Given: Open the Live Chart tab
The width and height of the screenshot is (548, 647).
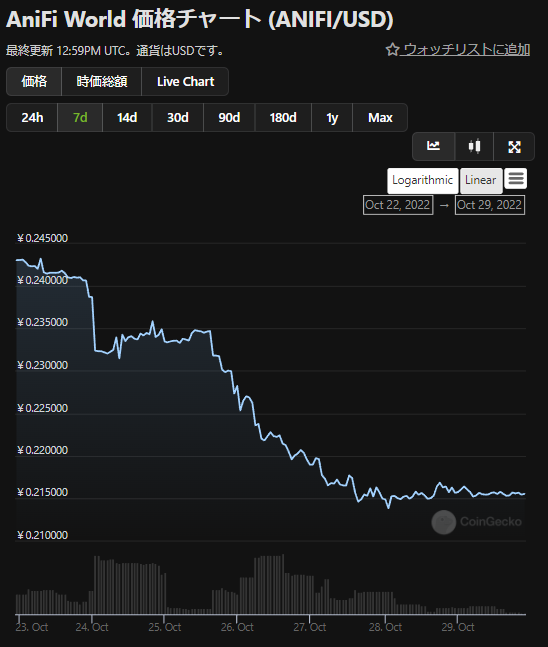Looking at the screenshot, I should pos(185,81).
